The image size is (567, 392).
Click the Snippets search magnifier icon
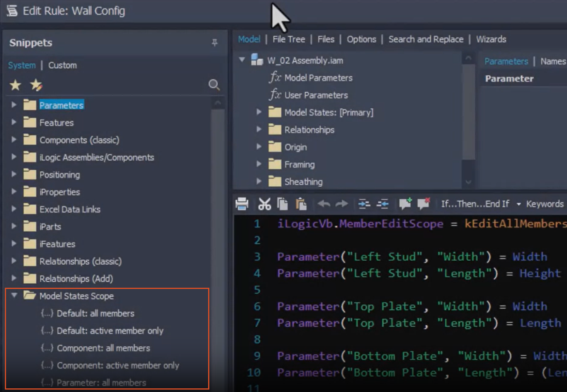coord(214,84)
